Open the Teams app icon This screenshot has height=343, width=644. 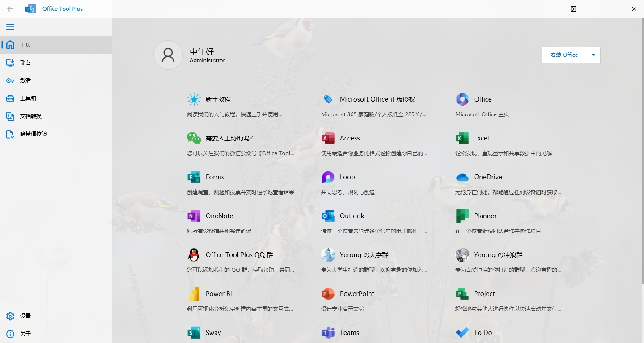[328, 333]
